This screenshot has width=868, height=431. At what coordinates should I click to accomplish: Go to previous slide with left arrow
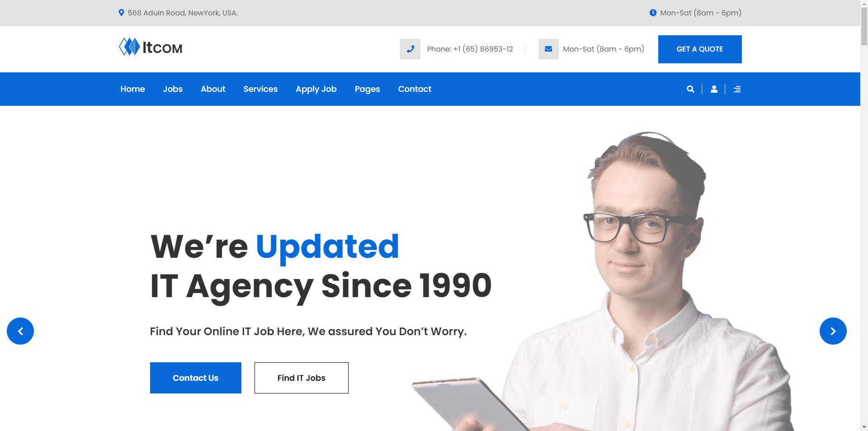tap(20, 331)
